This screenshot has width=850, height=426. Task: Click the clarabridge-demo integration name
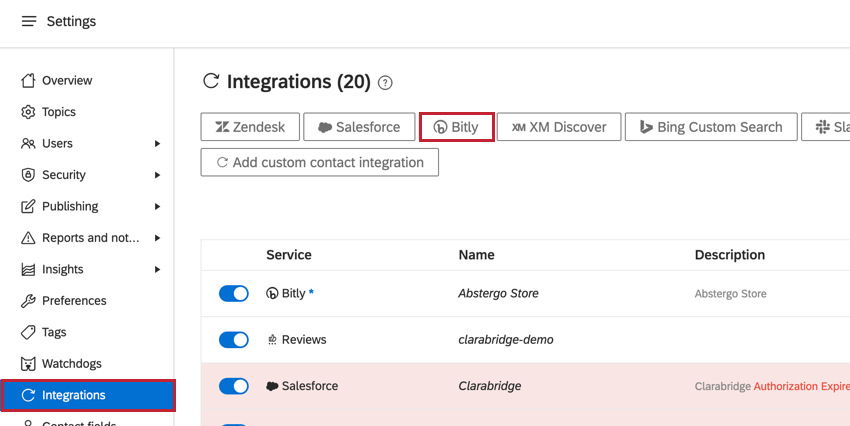coord(506,340)
